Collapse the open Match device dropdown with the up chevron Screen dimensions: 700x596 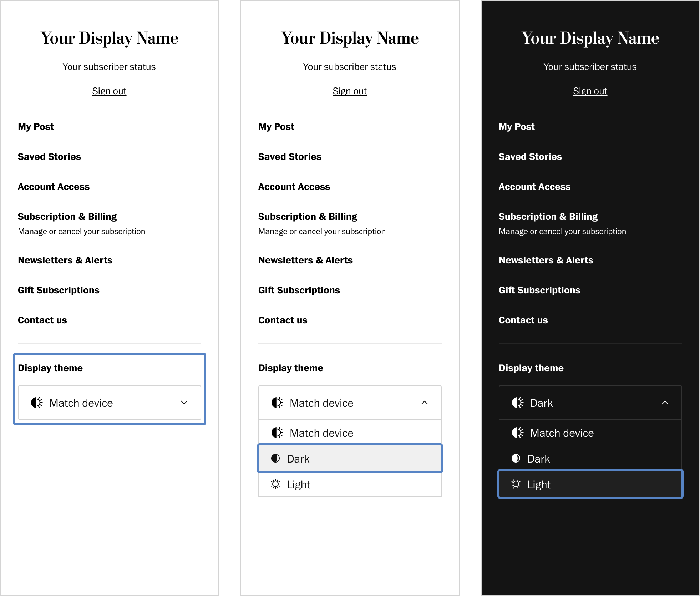425,403
